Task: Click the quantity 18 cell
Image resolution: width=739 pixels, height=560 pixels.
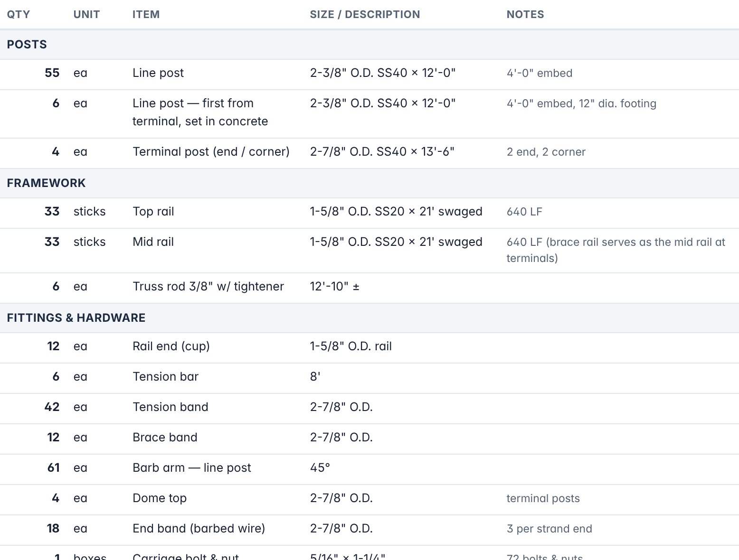Action: pyautogui.click(x=53, y=529)
